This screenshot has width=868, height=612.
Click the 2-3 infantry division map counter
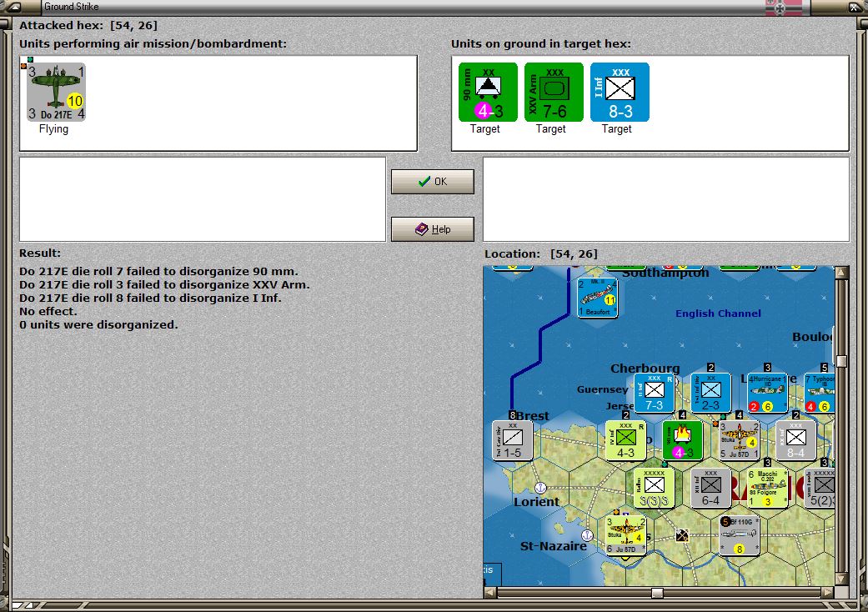[710, 393]
